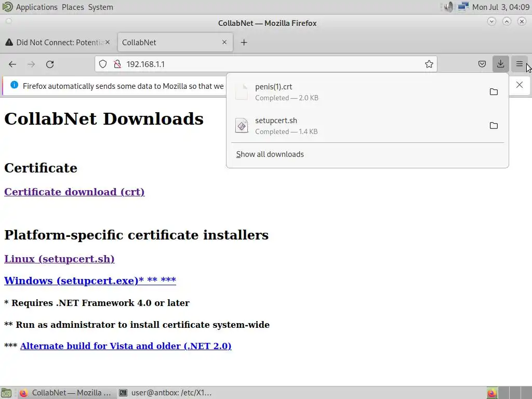Open the Save to Pocket icon
532x399 pixels.
coord(482,64)
